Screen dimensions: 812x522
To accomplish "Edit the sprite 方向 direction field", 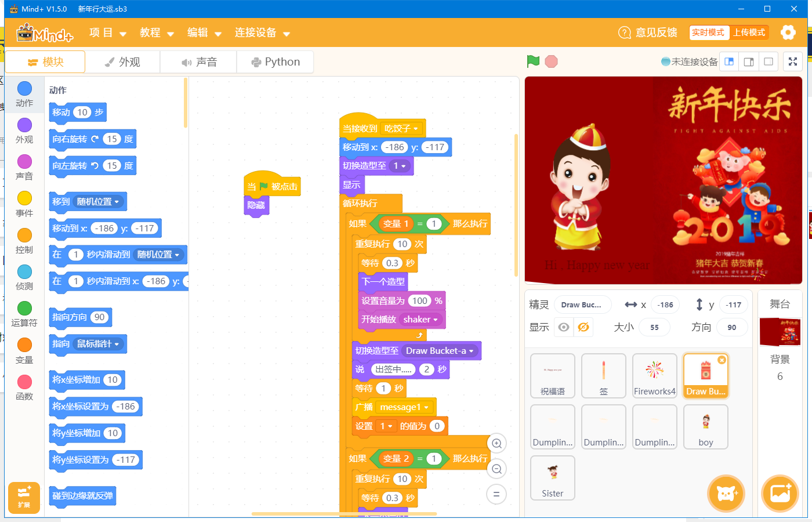I will (x=732, y=327).
